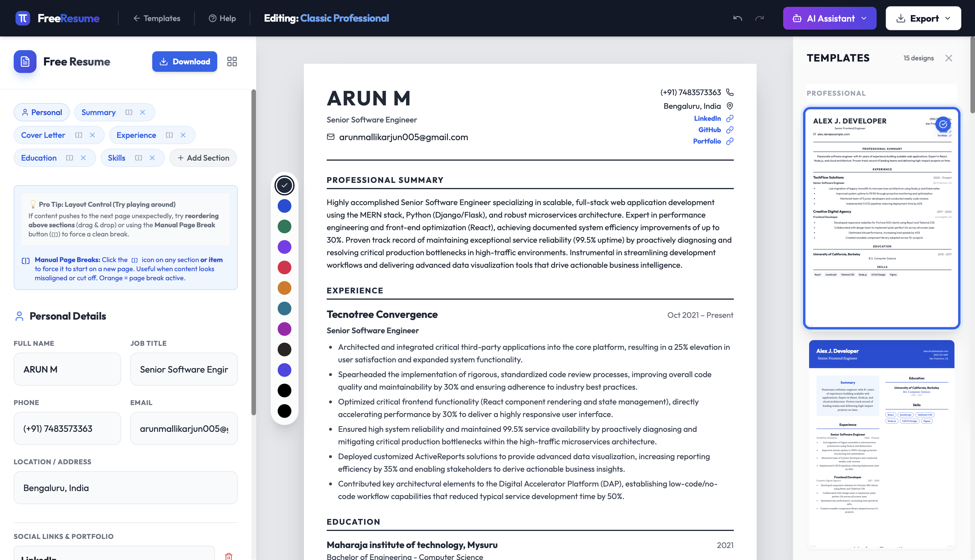Open the Help menu with question mark icon
This screenshot has height=560, width=975.
click(222, 18)
